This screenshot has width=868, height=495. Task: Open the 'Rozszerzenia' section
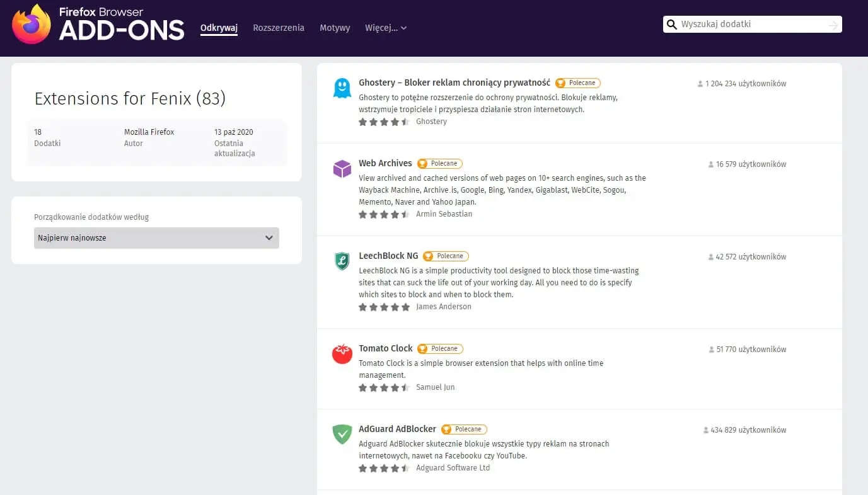point(279,28)
